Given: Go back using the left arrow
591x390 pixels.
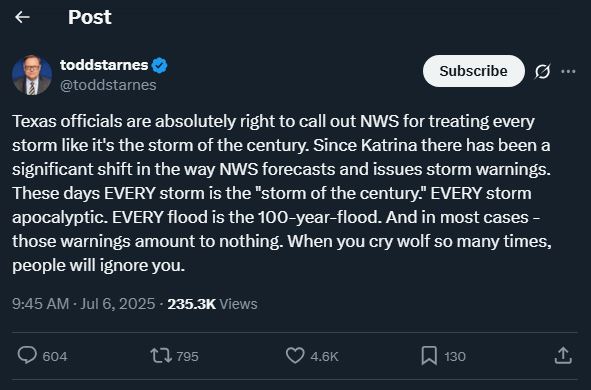Looking at the screenshot, I should (x=22, y=17).
